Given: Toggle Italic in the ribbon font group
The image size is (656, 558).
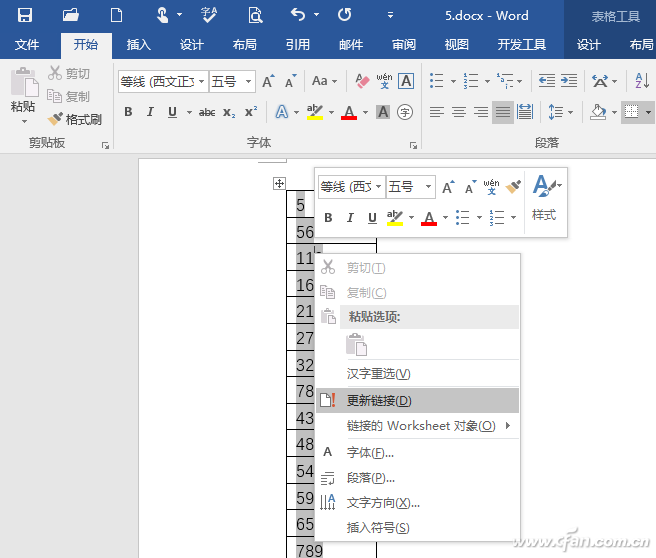Looking at the screenshot, I should click(150, 112).
